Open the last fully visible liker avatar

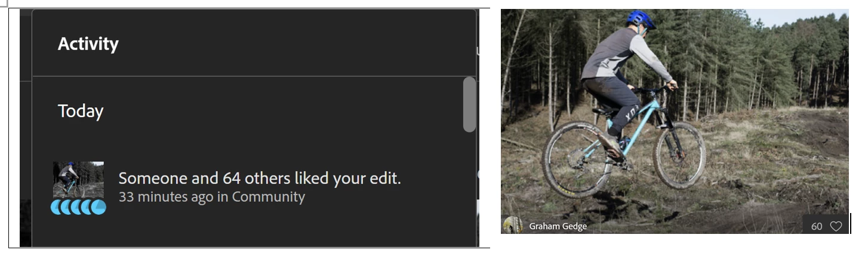tap(99, 207)
